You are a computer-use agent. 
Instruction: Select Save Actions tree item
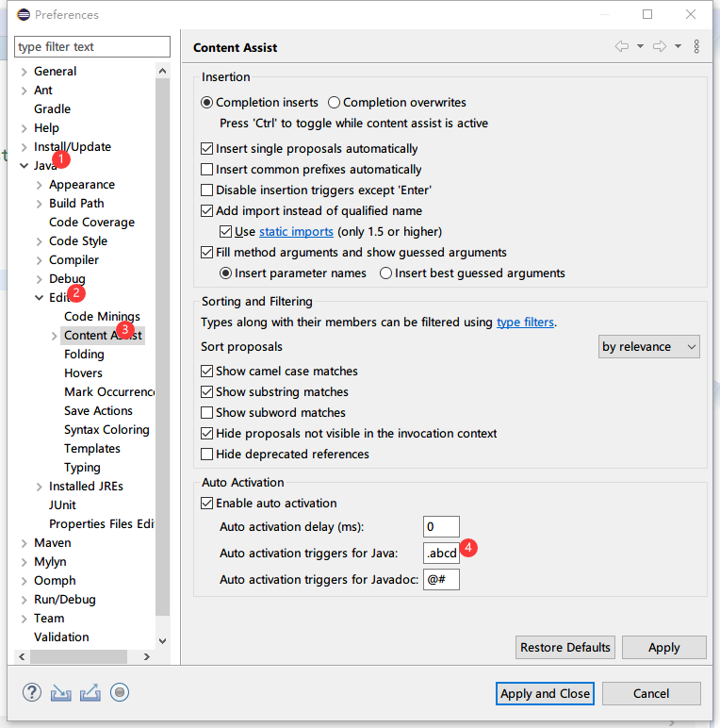point(98,411)
